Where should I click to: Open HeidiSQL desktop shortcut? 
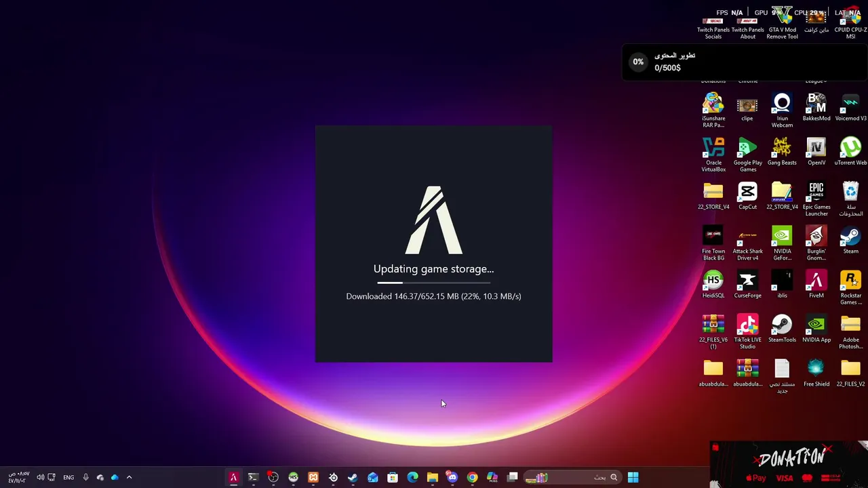pyautogui.click(x=713, y=285)
